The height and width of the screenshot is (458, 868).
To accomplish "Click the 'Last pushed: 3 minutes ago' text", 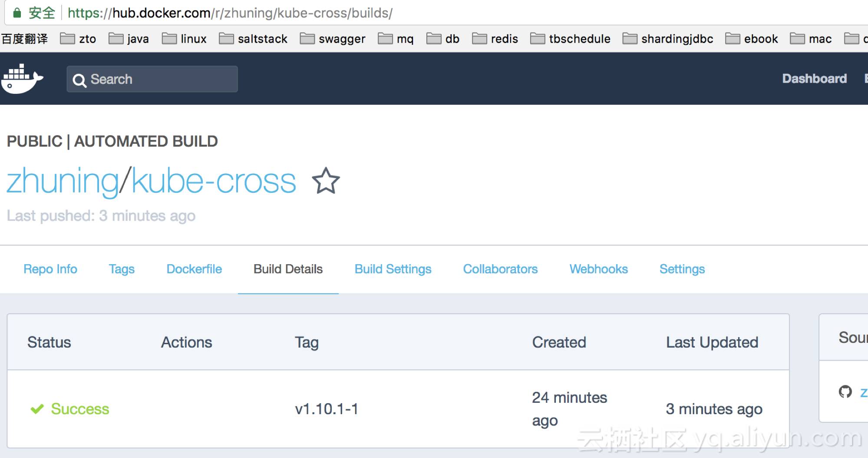I will (x=101, y=216).
